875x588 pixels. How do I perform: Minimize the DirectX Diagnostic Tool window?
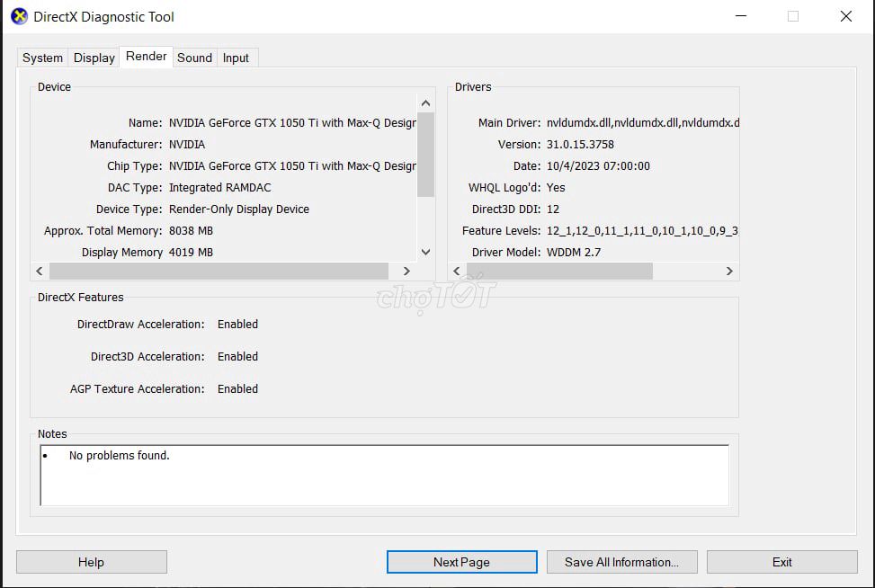coord(741,16)
